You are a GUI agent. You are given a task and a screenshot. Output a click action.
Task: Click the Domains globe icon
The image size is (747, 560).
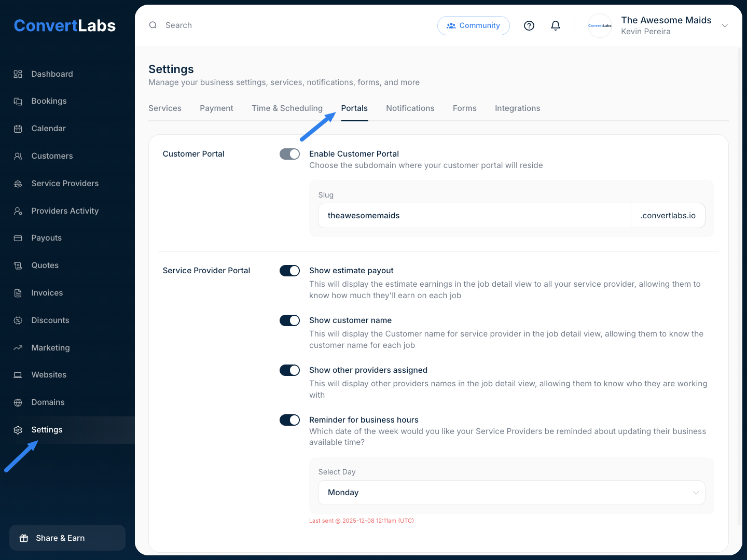click(x=18, y=402)
